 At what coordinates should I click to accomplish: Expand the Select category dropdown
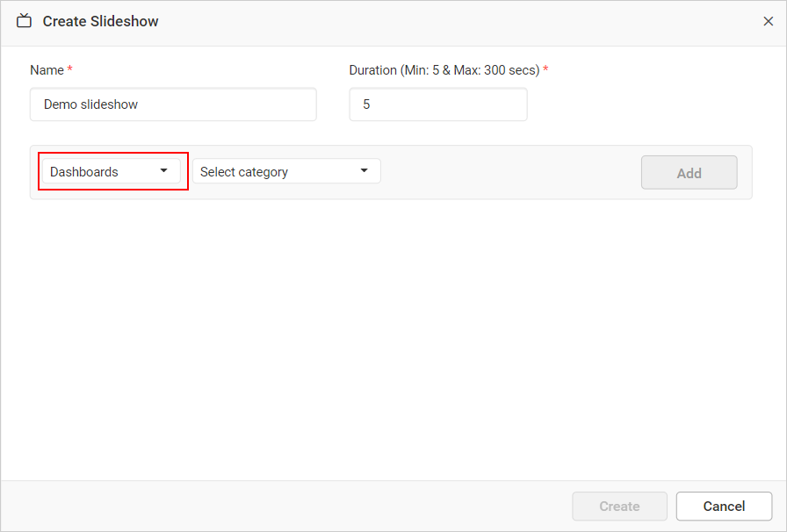(x=287, y=170)
